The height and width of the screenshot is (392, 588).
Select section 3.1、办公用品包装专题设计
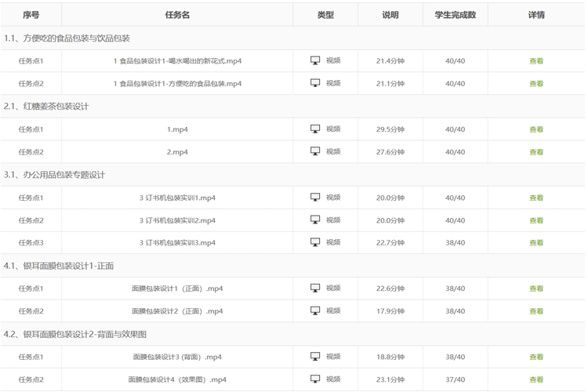55,174
